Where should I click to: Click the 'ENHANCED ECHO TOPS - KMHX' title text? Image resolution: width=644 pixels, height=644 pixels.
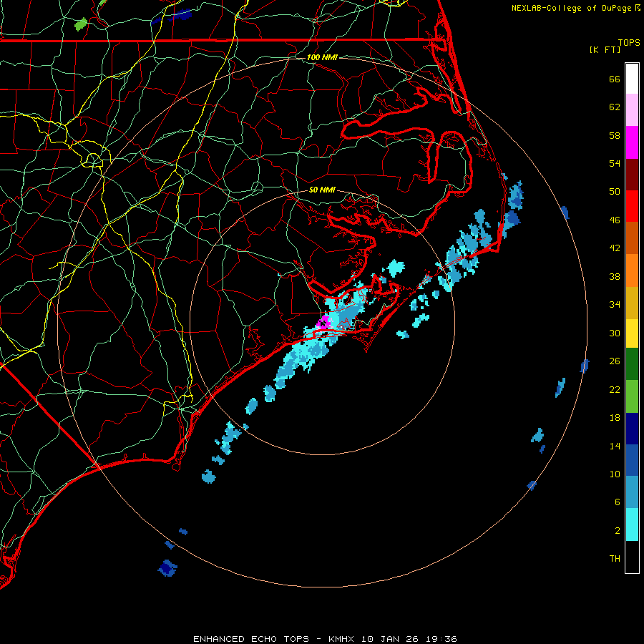pos(273,639)
